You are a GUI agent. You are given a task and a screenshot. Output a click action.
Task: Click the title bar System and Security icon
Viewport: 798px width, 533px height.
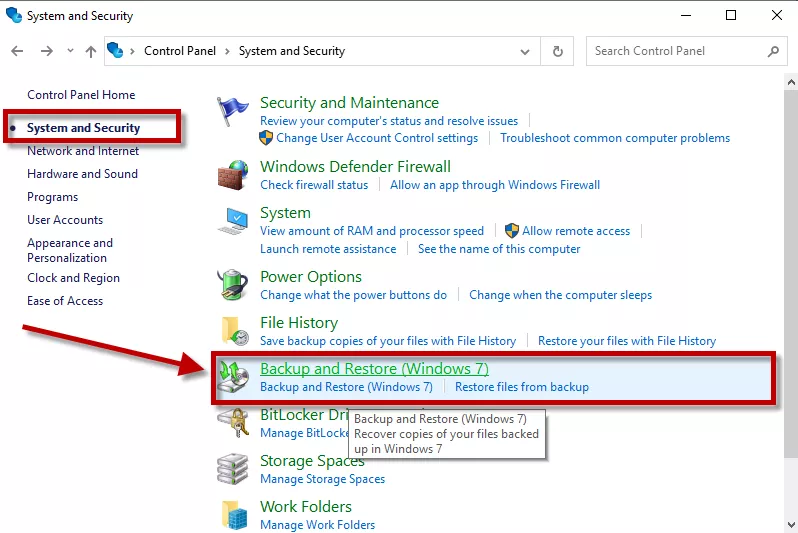coord(14,15)
